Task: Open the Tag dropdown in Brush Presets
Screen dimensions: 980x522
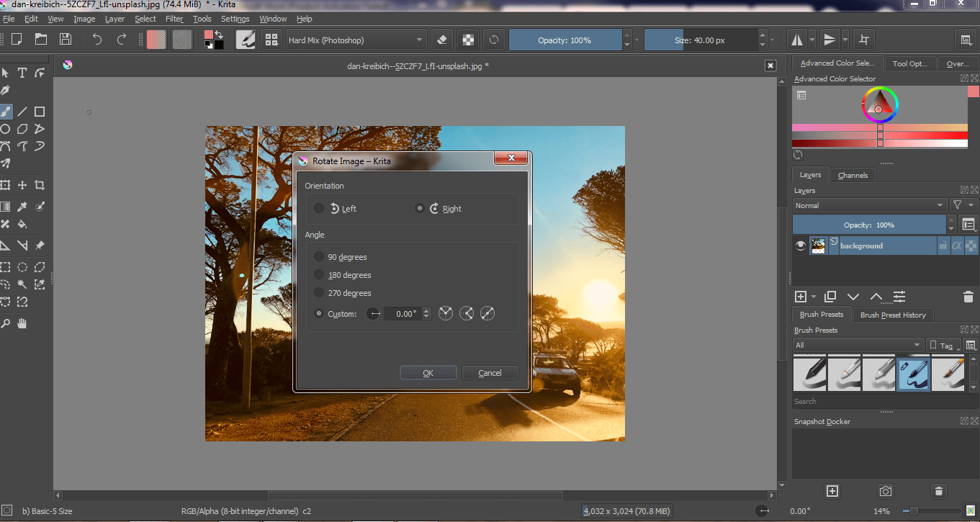Action: click(x=943, y=345)
